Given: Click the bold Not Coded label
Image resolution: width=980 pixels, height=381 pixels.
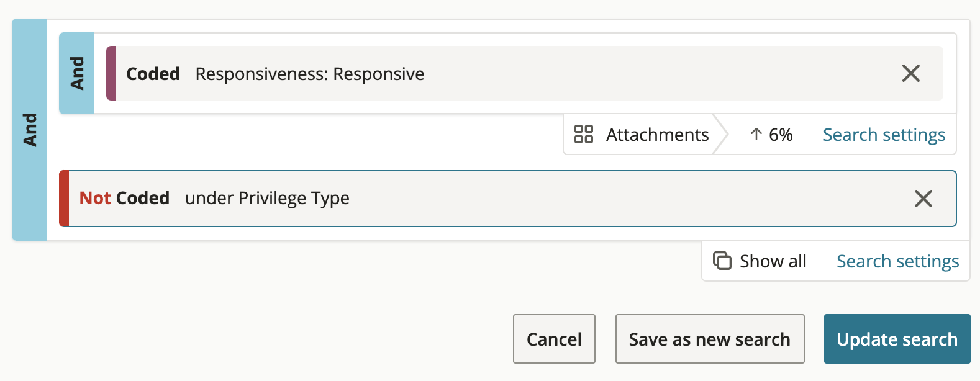Looking at the screenshot, I should coord(124,198).
